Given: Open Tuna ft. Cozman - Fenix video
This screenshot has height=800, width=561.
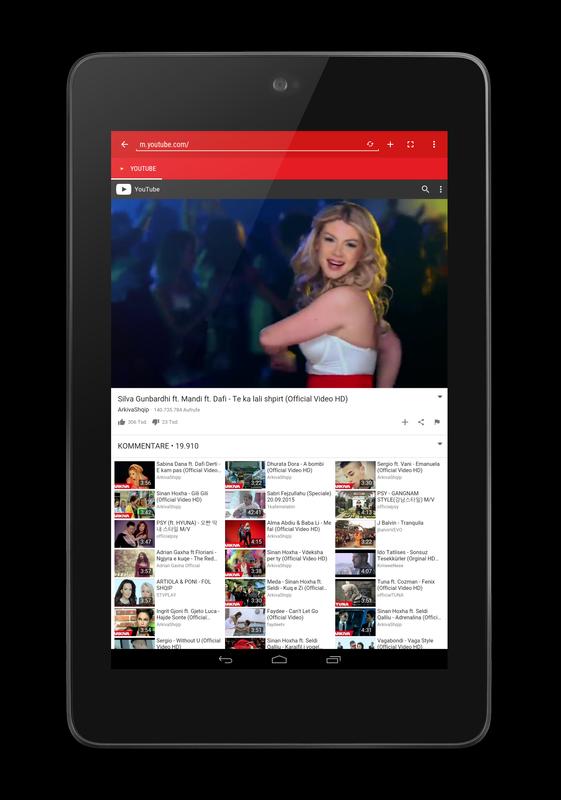Looking at the screenshot, I should pos(406,585).
